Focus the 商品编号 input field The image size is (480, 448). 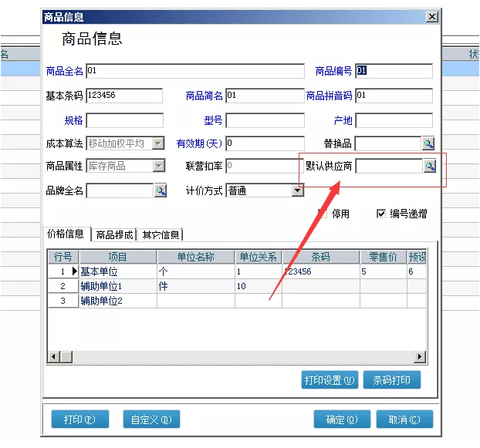pyautogui.click(x=394, y=71)
